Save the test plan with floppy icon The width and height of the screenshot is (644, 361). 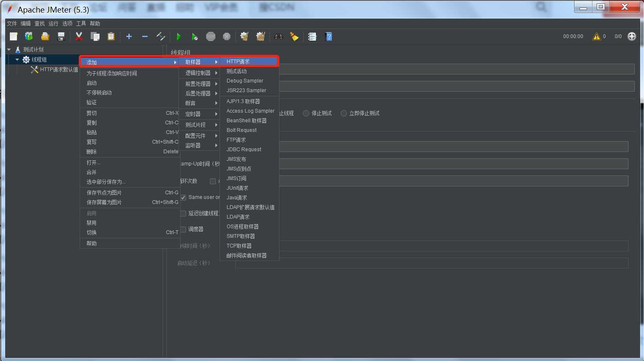click(x=61, y=37)
